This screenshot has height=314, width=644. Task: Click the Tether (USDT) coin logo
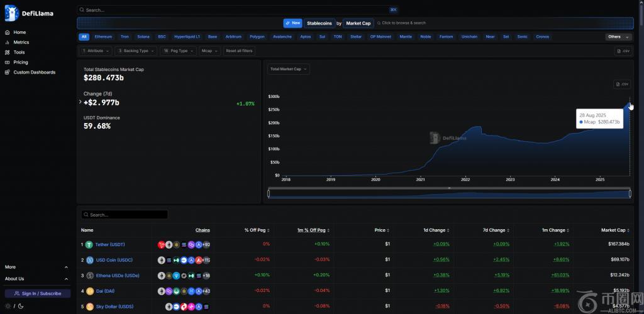[89, 244]
